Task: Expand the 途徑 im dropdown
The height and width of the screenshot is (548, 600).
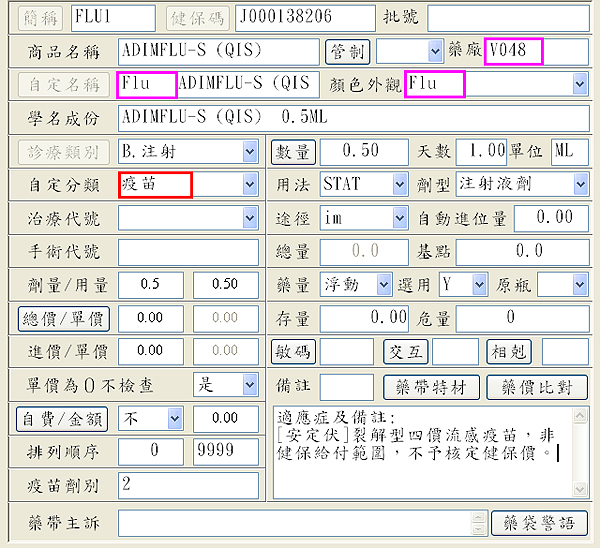Action: point(400,218)
